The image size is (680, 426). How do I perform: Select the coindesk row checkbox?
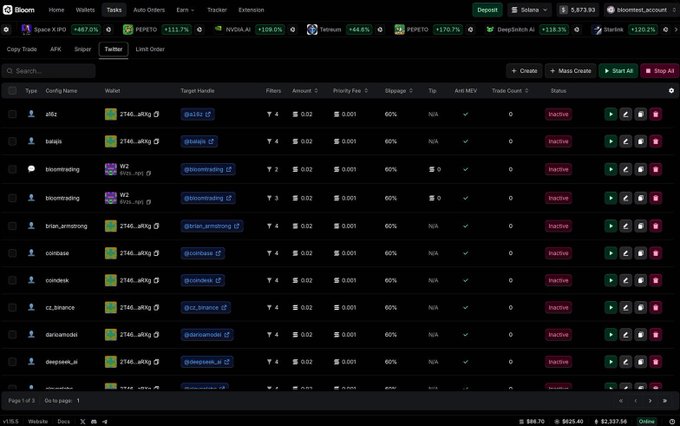[12, 280]
